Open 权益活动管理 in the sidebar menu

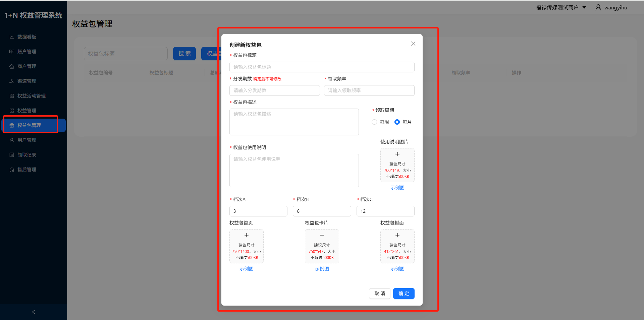[x=31, y=96]
